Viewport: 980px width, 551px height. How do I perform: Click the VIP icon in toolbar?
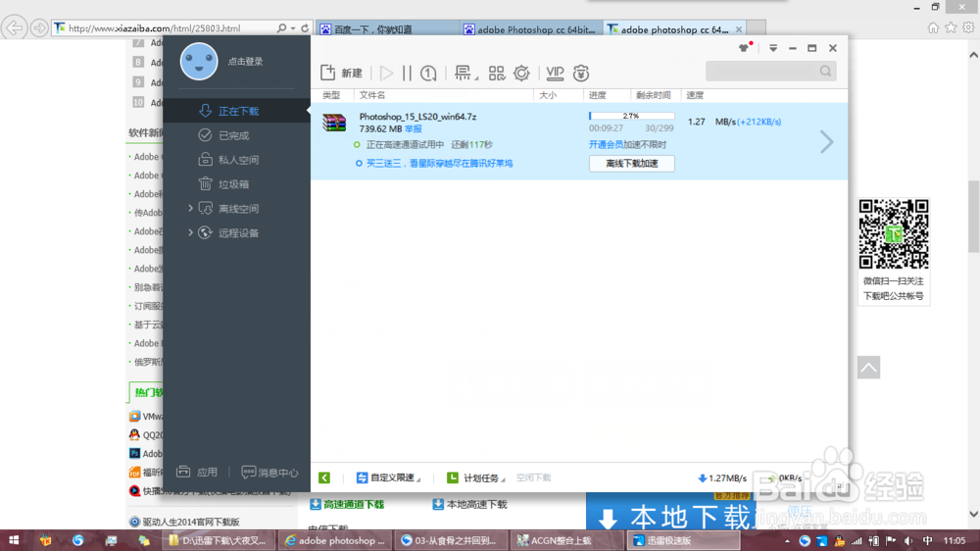click(555, 74)
